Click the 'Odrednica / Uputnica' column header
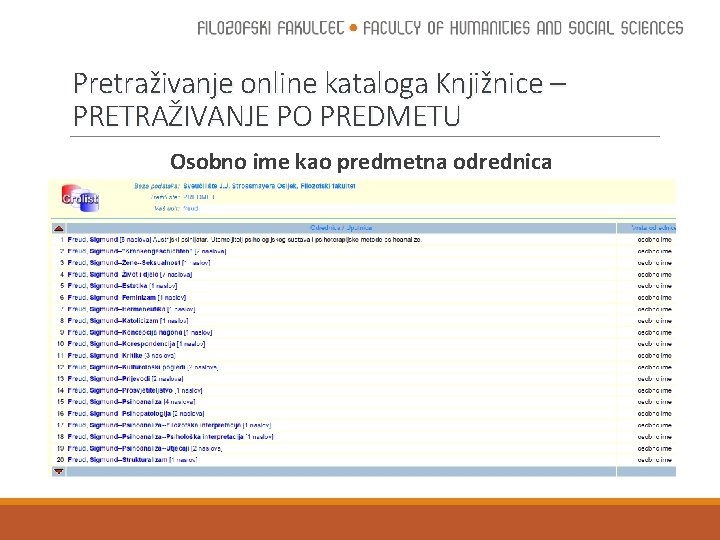720x540 pixels. pyautogui.click(x=341, y=228)
